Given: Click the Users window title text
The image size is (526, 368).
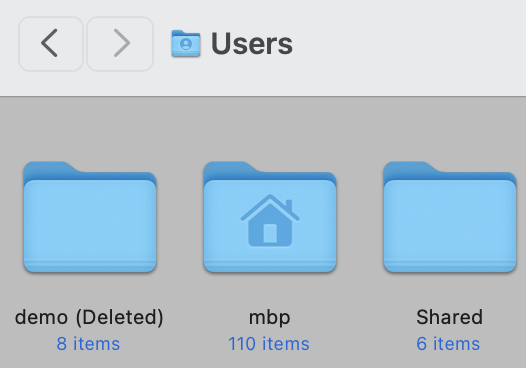Looking at the screenshot, I should (252, 44).
